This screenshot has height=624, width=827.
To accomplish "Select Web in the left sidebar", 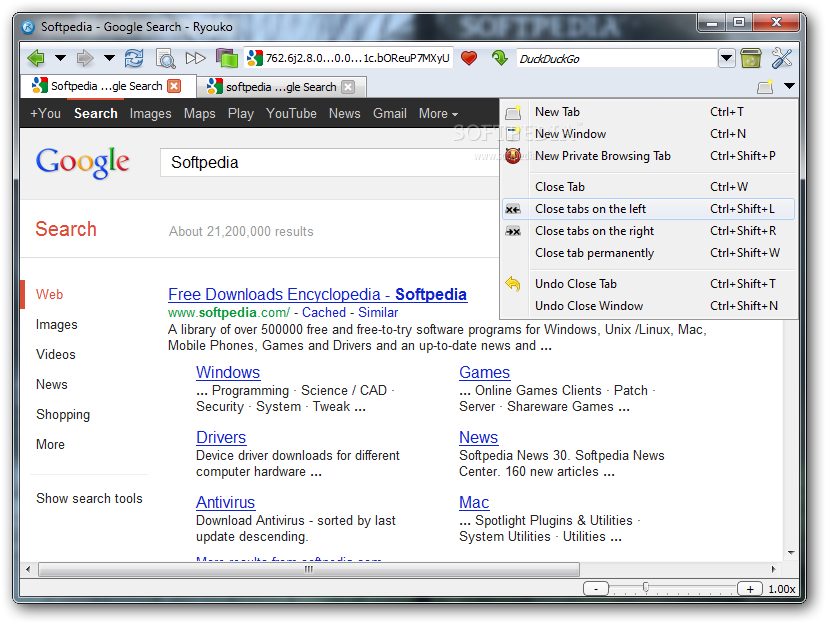I will 49,294.
